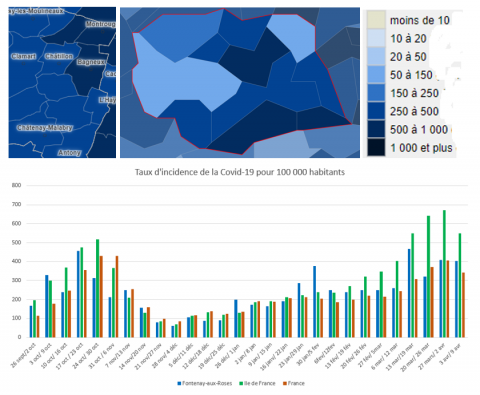Select the '10 à 20' legend swatch
This screenshot has height=395, width=480.
[x=376, y=38]
